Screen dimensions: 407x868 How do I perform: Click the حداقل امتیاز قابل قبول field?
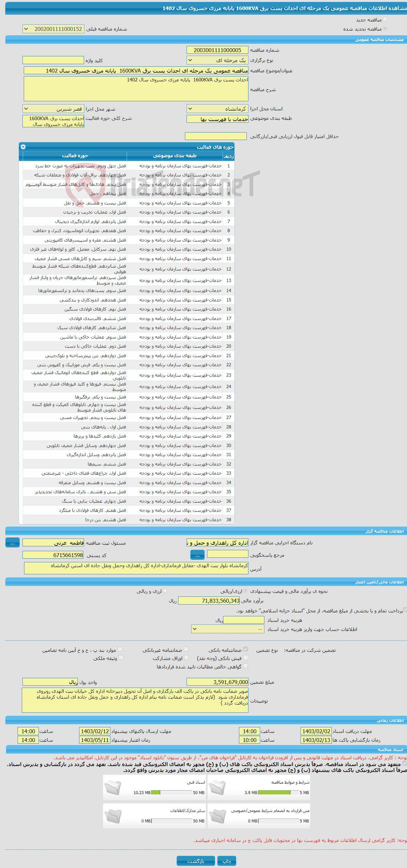216,136
